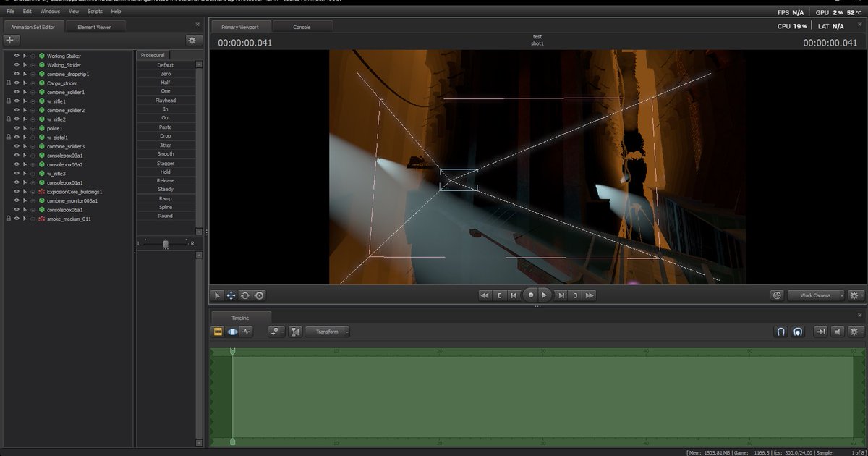Click the record button in playback bar

530,295
